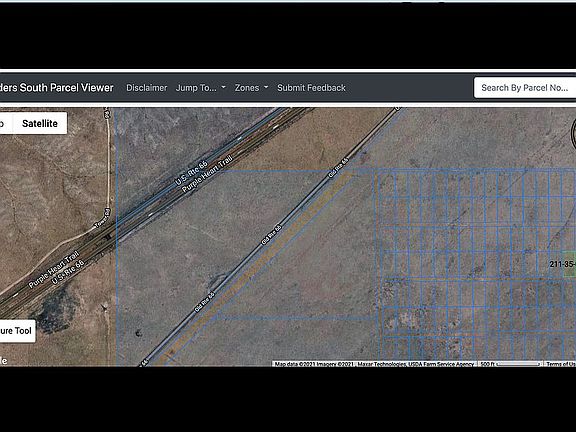The height and width of the screenshot is (432, 576).
Task: Click the Maxar Technologies imagery attribution
Action: [382, 364]
